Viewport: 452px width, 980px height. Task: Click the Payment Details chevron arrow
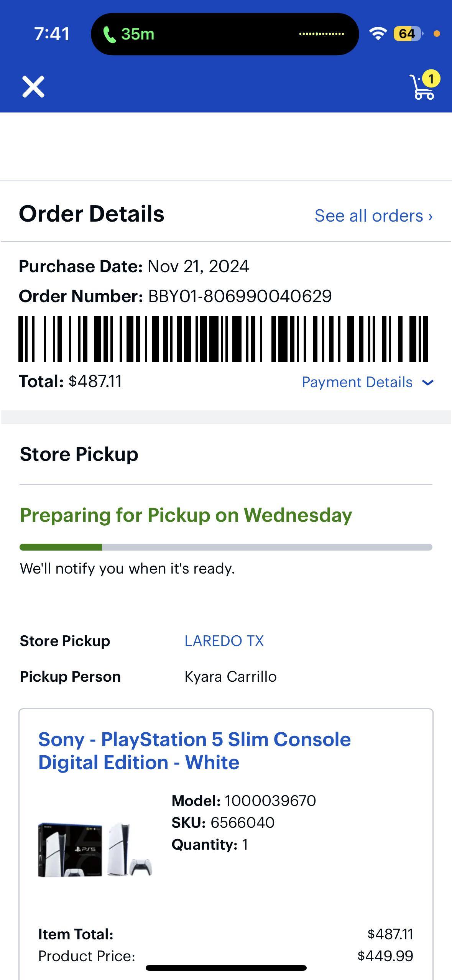427,382
